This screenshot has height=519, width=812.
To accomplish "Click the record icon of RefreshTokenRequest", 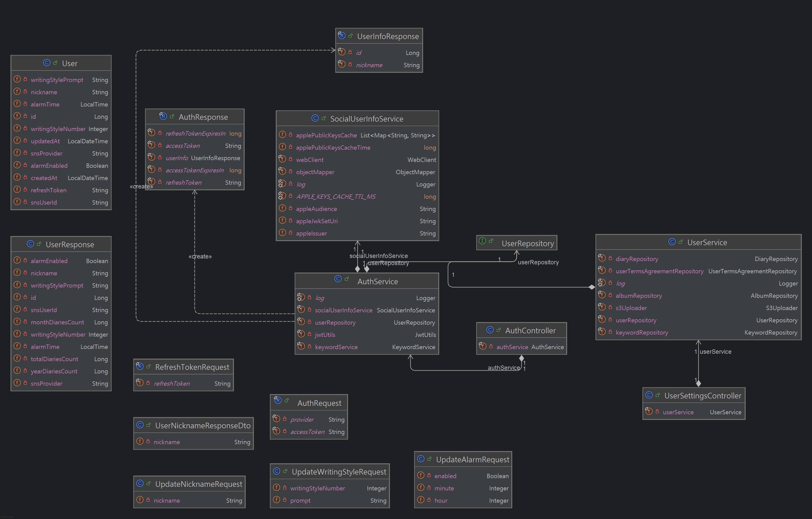I will pos(140,366).
